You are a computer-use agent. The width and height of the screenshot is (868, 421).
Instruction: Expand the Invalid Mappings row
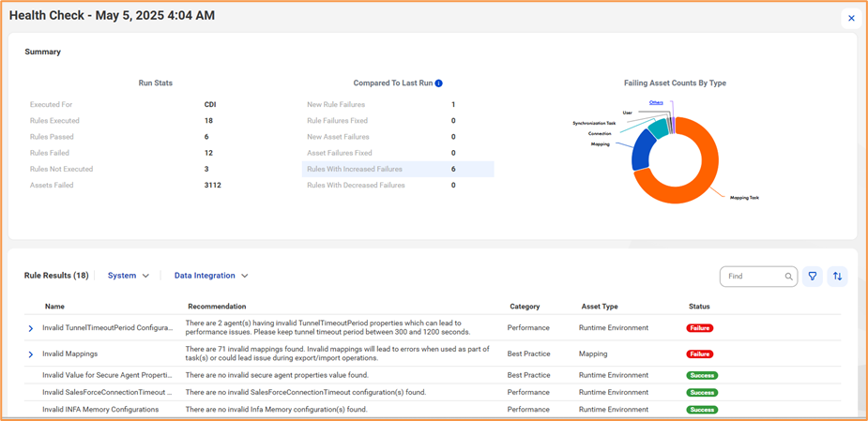[x=31, y=354]
